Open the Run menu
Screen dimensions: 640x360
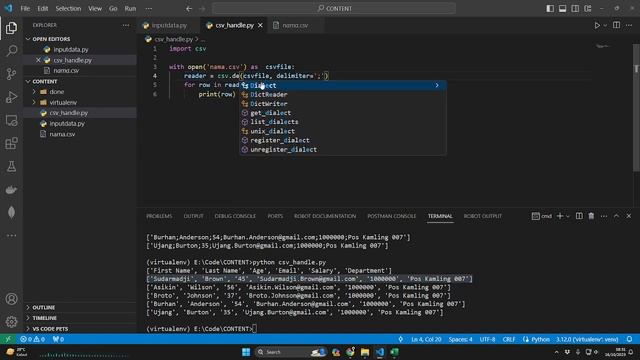click(130, 9)
